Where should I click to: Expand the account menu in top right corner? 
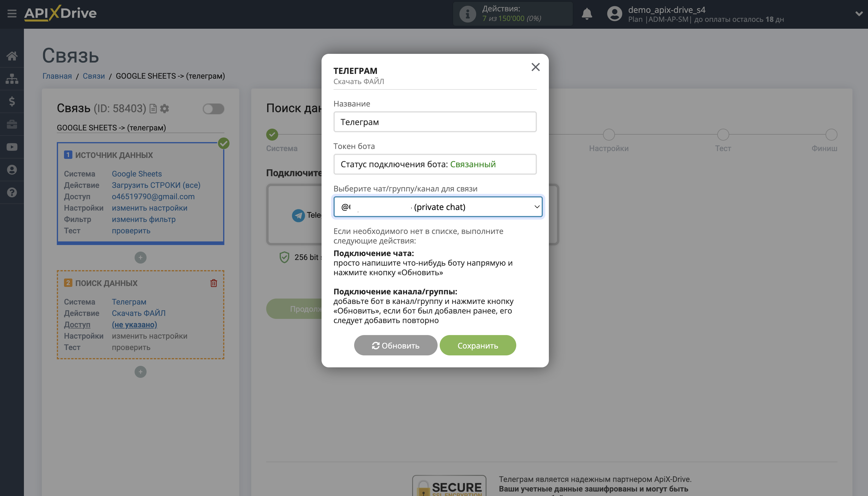click(x=859, y=14)
